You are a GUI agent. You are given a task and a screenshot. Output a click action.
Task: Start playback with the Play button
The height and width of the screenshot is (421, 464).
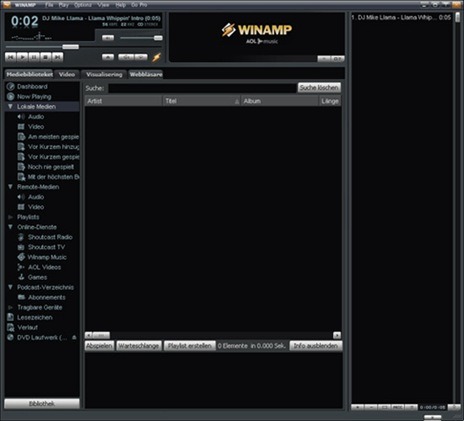point(22,57)
